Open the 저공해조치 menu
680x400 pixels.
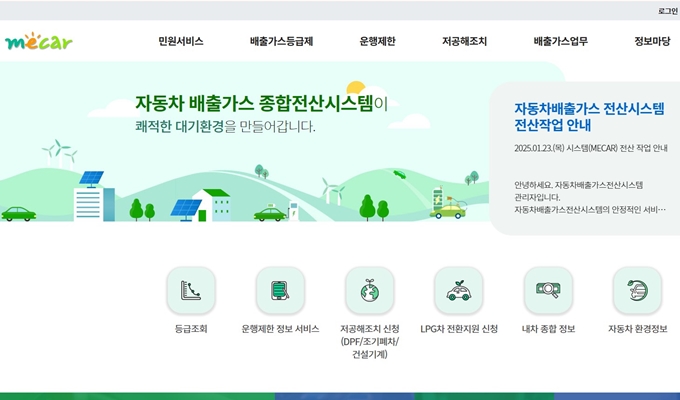[x=464, y=41]
